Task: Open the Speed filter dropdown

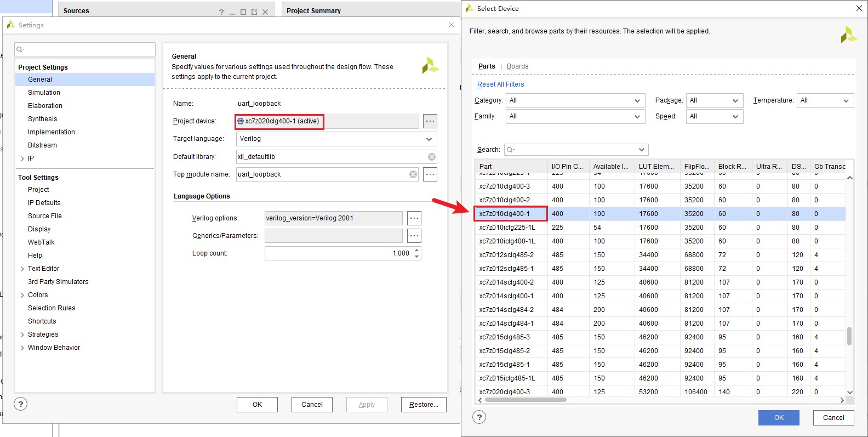Action: 735,116
